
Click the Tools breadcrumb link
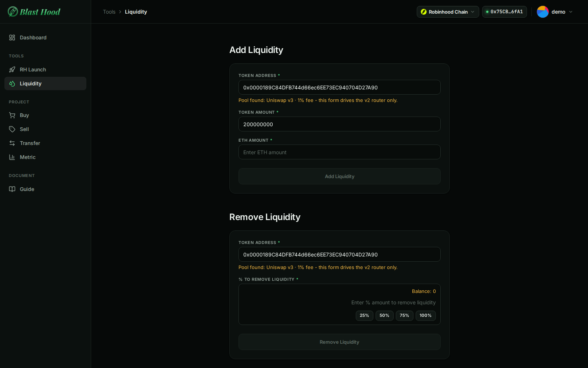click(x=109, y=12)
